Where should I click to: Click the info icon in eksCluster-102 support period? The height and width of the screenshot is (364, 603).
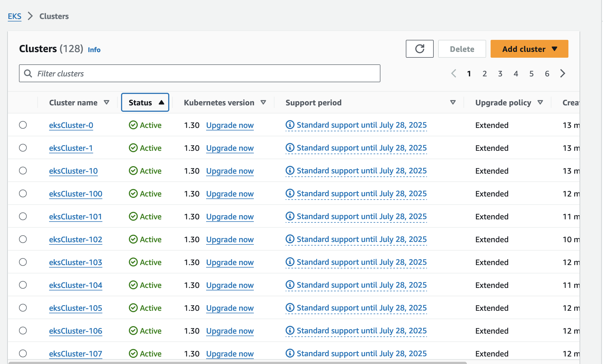tap(290, 239)
